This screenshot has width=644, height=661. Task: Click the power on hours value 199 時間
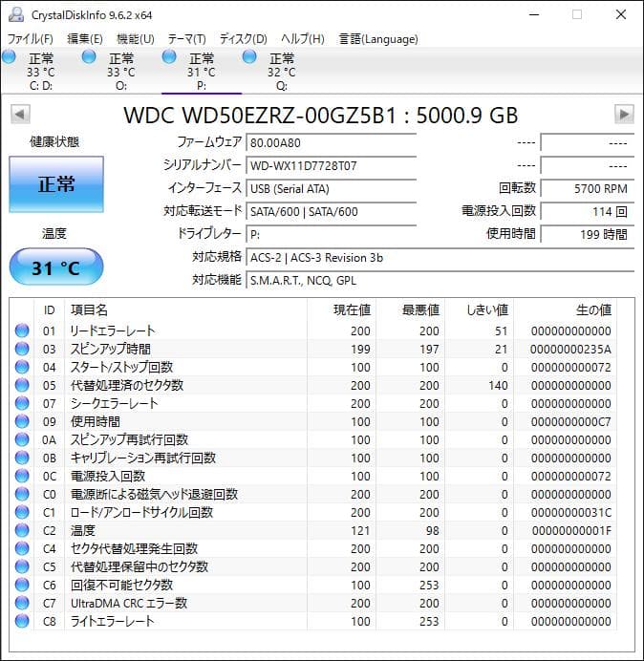point(588,234)
